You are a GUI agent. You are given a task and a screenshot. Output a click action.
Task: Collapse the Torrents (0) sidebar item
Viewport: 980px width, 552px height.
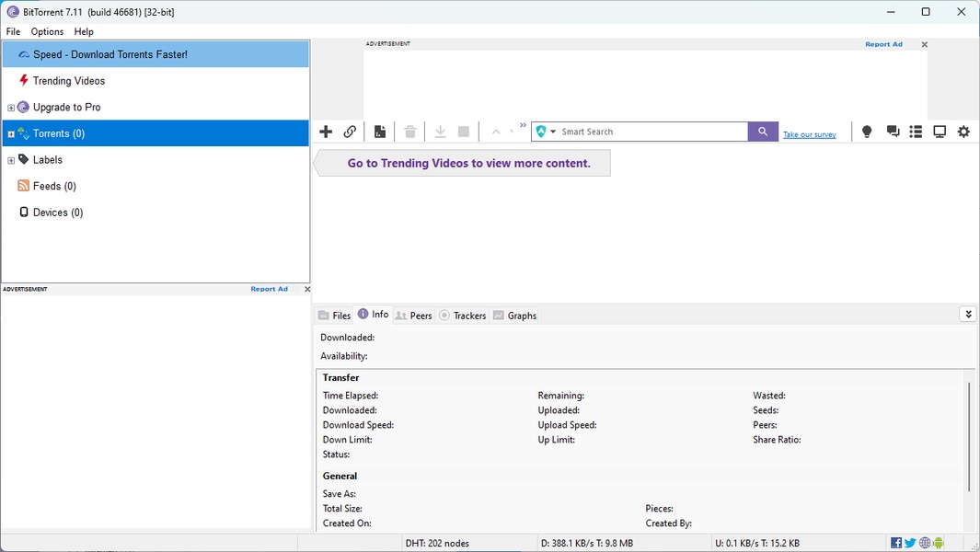click(x=10, y=132)
